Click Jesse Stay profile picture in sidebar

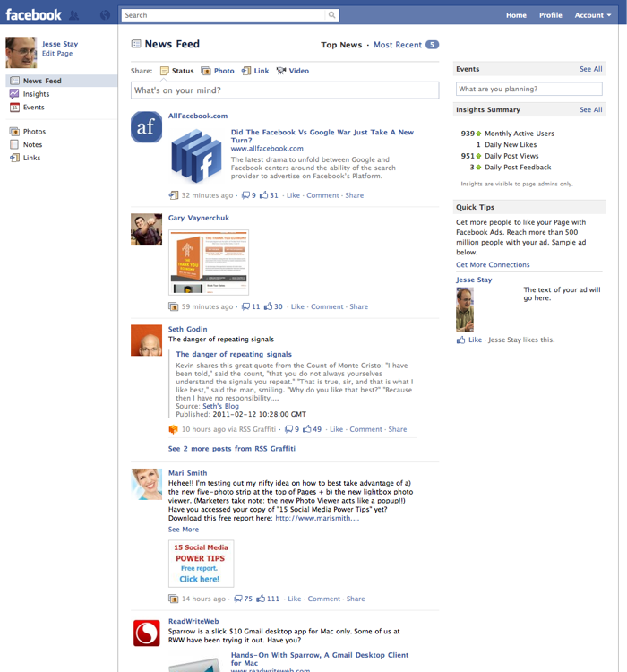pyautogui.click(x=21, y=52)
